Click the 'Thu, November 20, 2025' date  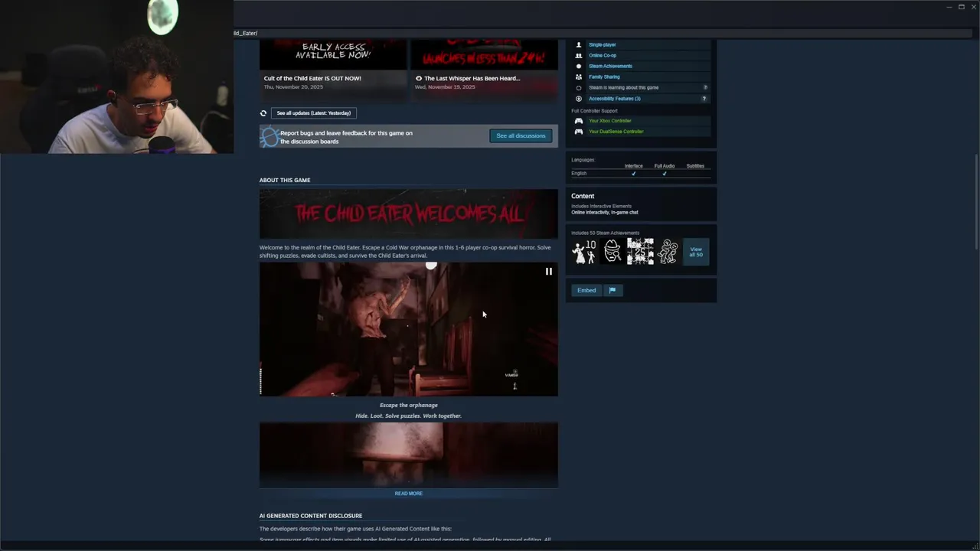pyautogui.click(x=293, y=87)
